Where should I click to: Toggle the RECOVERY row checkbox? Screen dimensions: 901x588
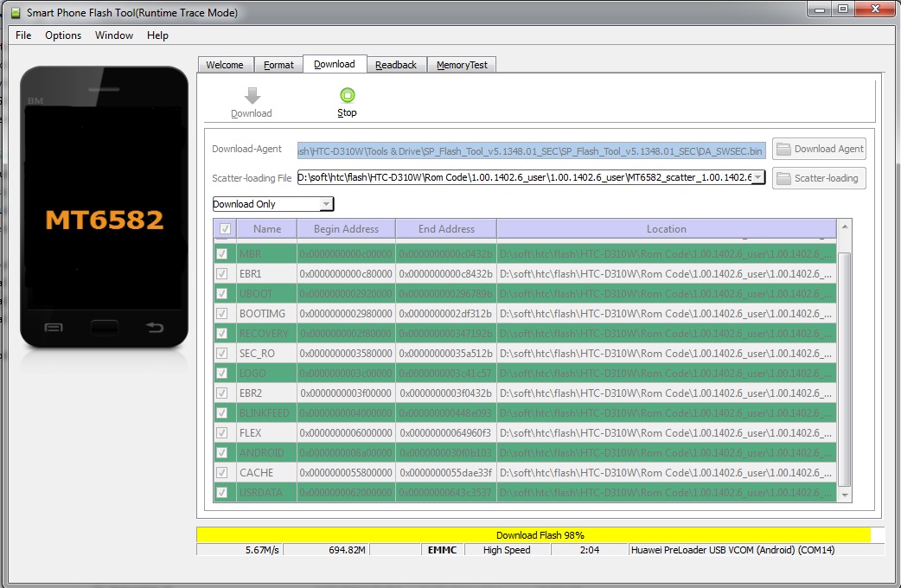point(222,334)
